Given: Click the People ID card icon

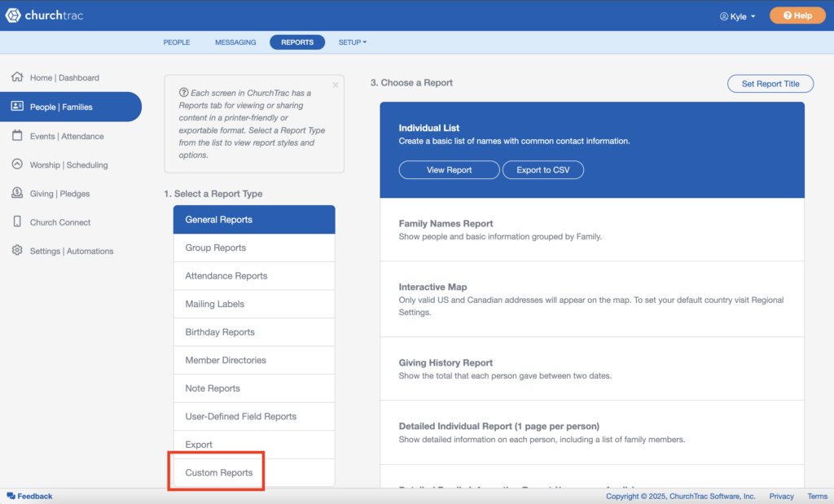Looking at the screenshot, I should pyautogui.click(x=17, y=107).
